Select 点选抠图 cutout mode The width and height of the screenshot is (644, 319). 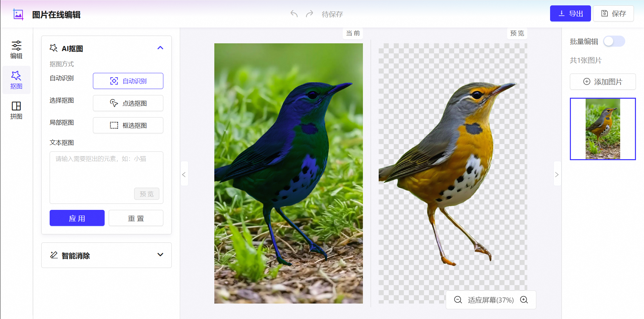click(x=128, y=103)
